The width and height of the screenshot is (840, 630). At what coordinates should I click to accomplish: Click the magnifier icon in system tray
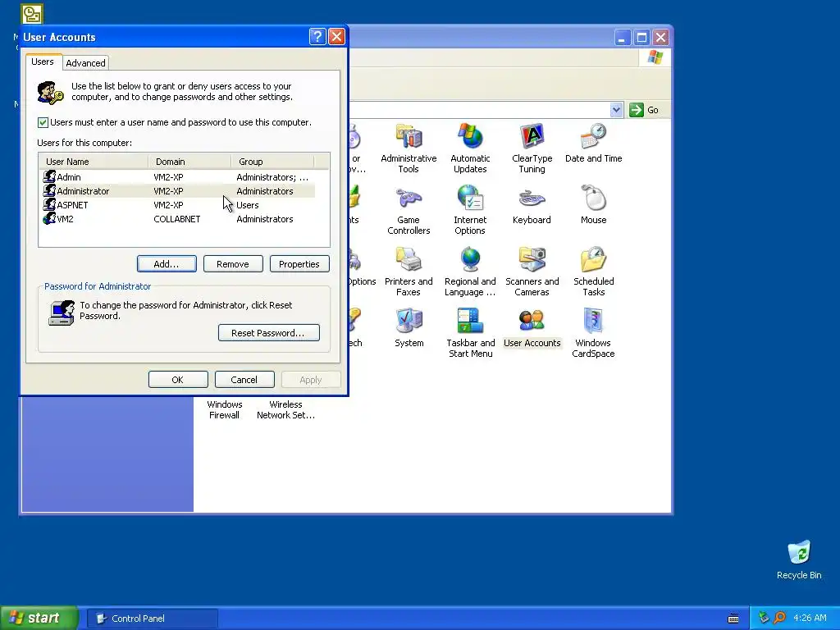[779, 618]
